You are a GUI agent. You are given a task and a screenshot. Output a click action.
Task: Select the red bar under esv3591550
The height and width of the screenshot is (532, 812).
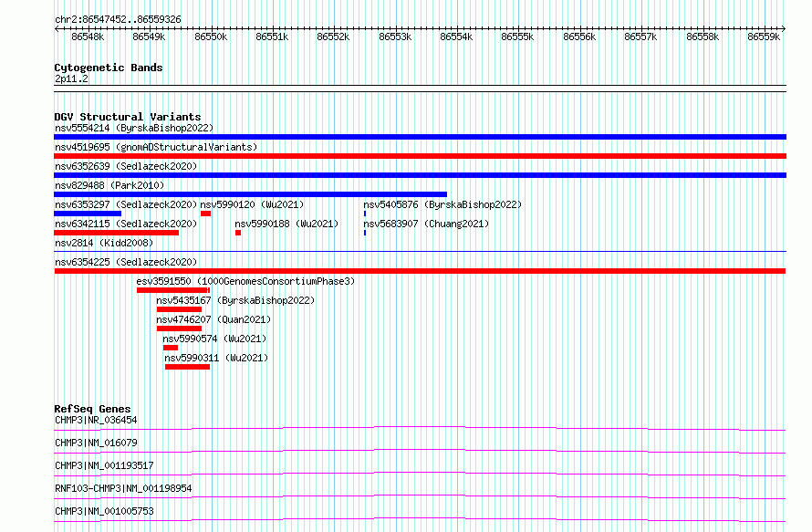[x=173, y=290]
